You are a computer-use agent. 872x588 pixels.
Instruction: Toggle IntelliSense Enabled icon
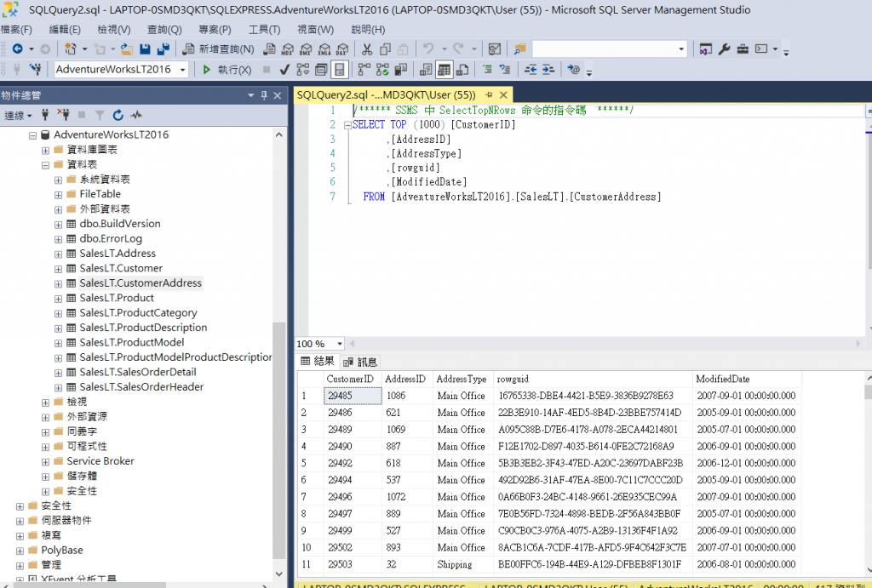tap(339, 70)
